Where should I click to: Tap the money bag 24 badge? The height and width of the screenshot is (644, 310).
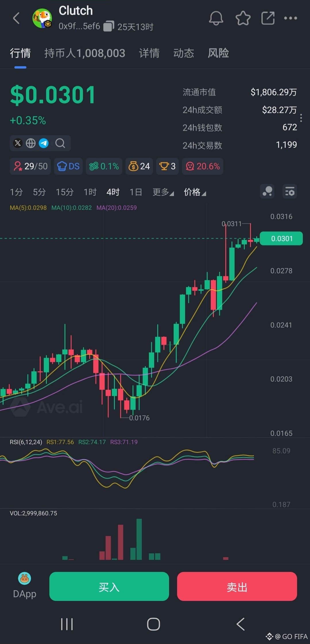[x=139, y=166]
